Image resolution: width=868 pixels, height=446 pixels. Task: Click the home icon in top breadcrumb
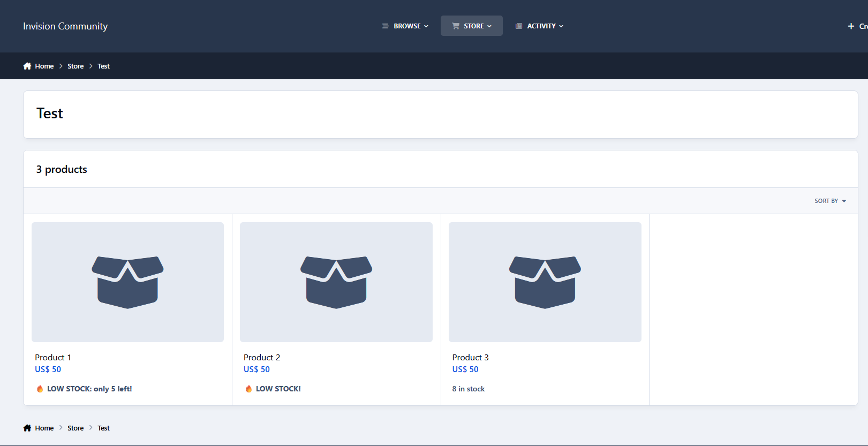pos(27,66)
